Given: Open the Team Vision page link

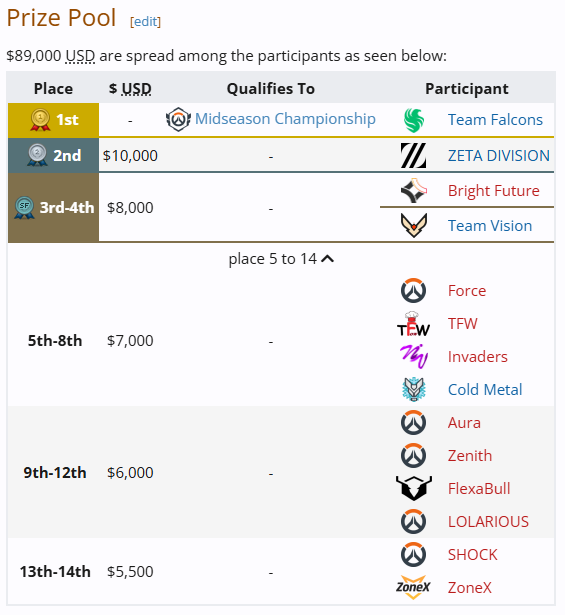Looking at the screenshot, I should [x=490, y=226].
